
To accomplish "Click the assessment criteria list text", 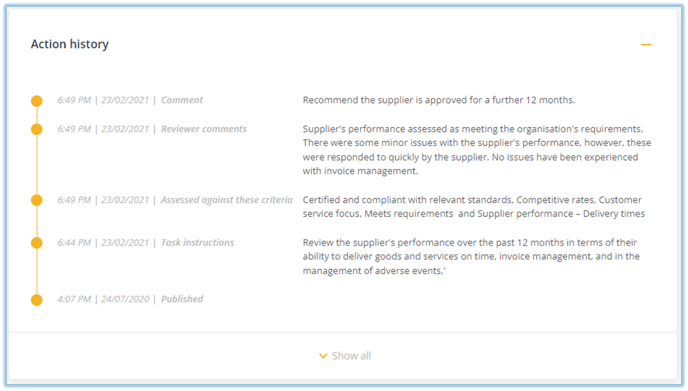I will point(474,207).
